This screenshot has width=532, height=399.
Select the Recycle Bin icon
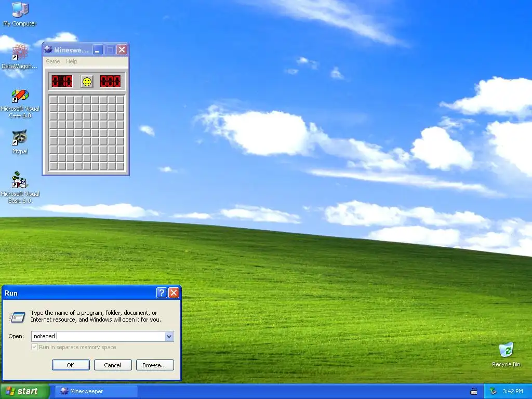pos(506,354)
